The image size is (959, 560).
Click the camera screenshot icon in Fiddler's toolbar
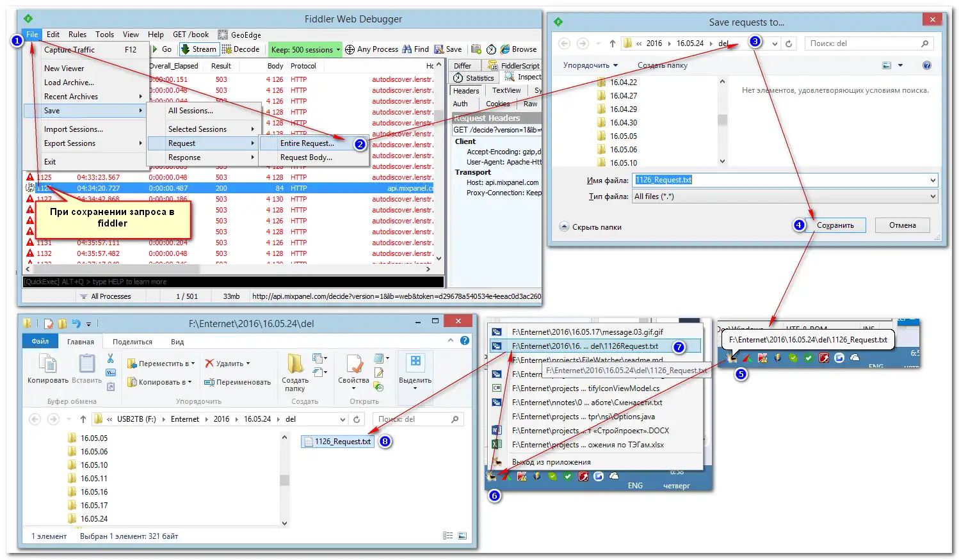(476, 49)
